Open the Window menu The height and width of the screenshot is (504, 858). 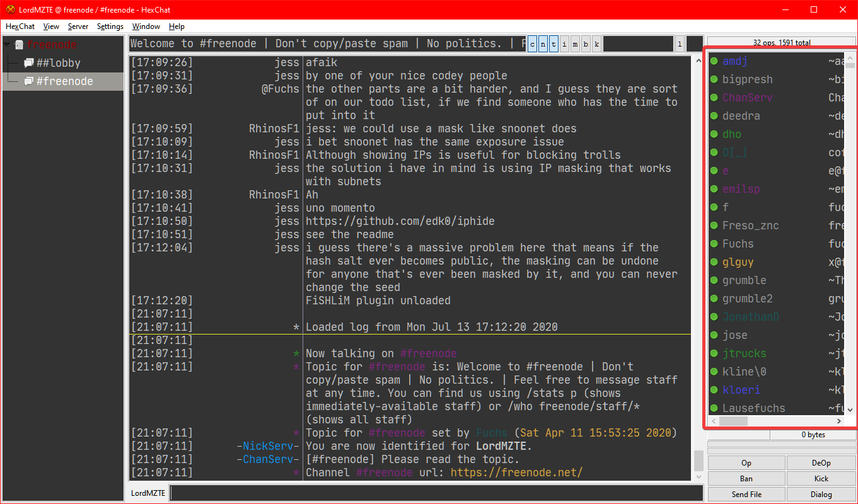pyautogui.click(x=146, y=26)
